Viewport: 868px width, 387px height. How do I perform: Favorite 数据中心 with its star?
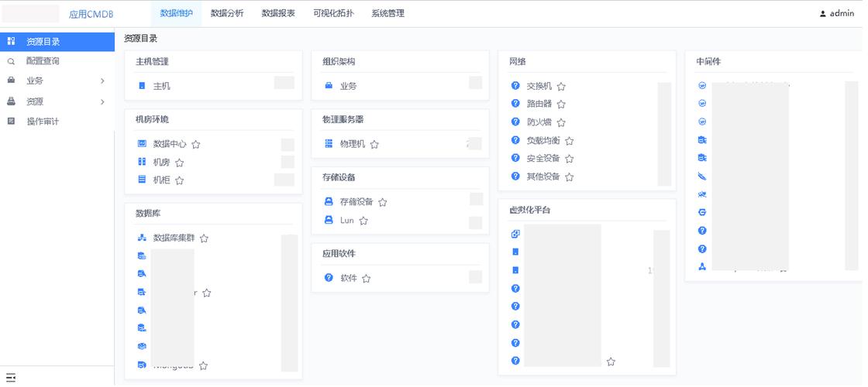(195, 144)
